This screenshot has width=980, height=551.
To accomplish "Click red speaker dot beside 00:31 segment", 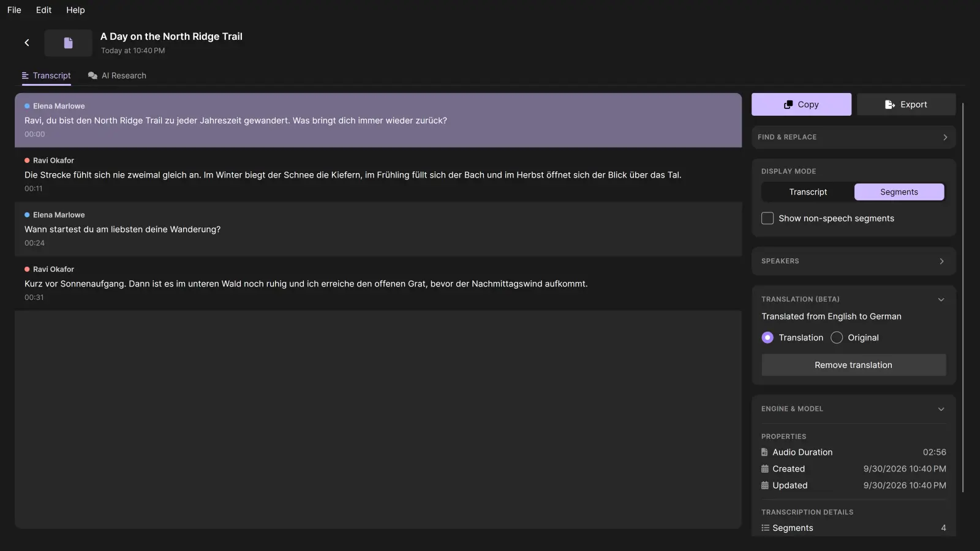I will (x=27, y=269).
